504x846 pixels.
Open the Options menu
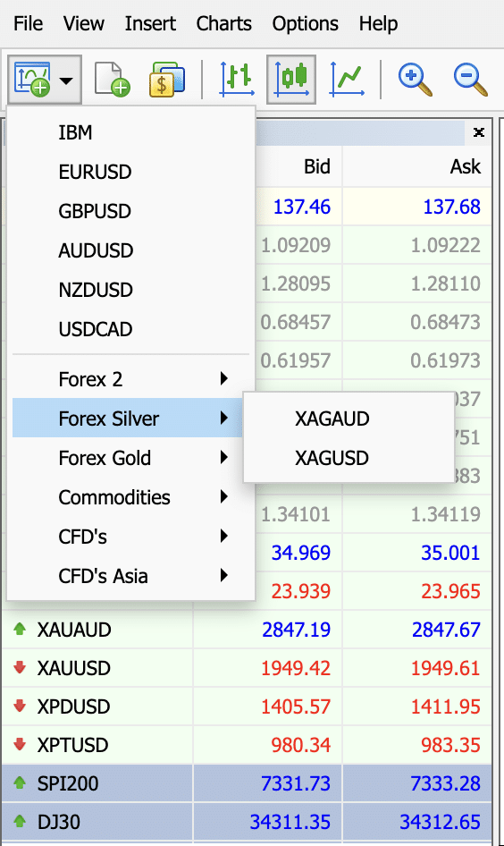(305, 24)
